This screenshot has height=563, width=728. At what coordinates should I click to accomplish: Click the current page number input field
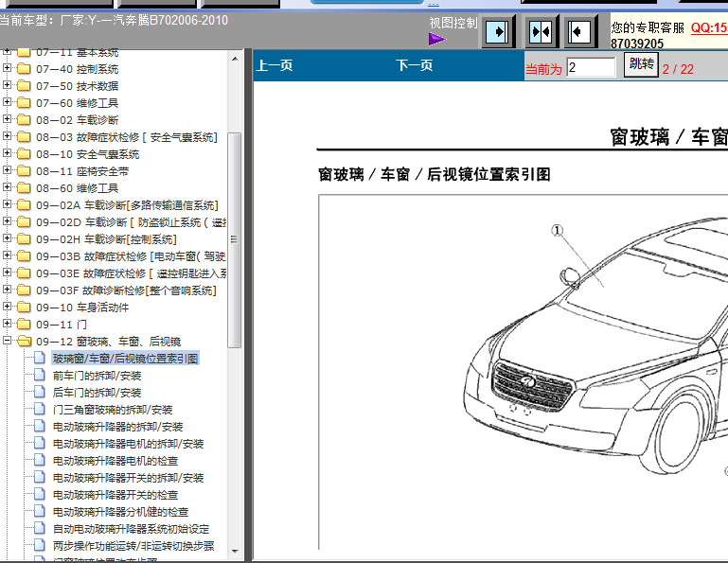(x=591, y=68)
